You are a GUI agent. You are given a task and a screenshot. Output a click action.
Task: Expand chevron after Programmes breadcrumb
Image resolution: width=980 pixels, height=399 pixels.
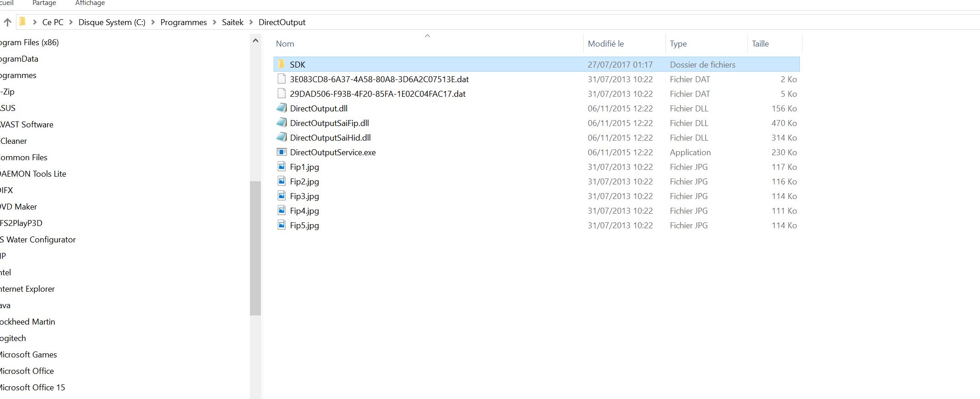click(214, 22)
